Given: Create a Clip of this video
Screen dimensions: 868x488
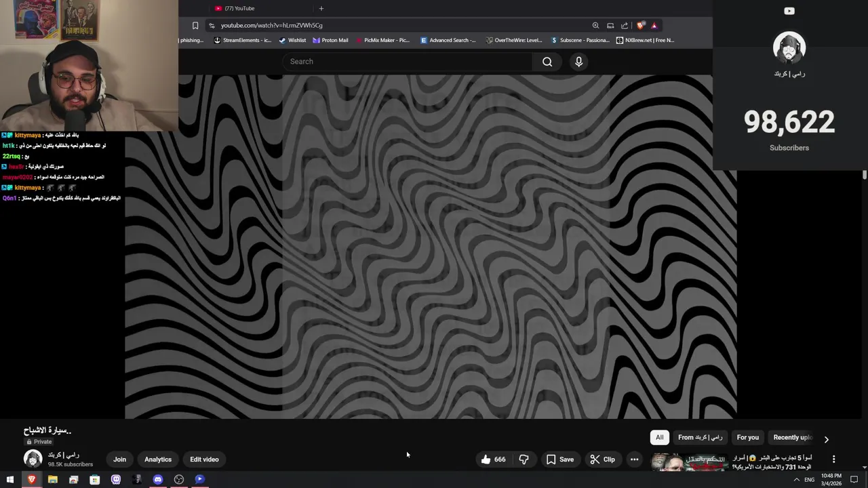Looking at the screenshot, I should click(602, 460).
